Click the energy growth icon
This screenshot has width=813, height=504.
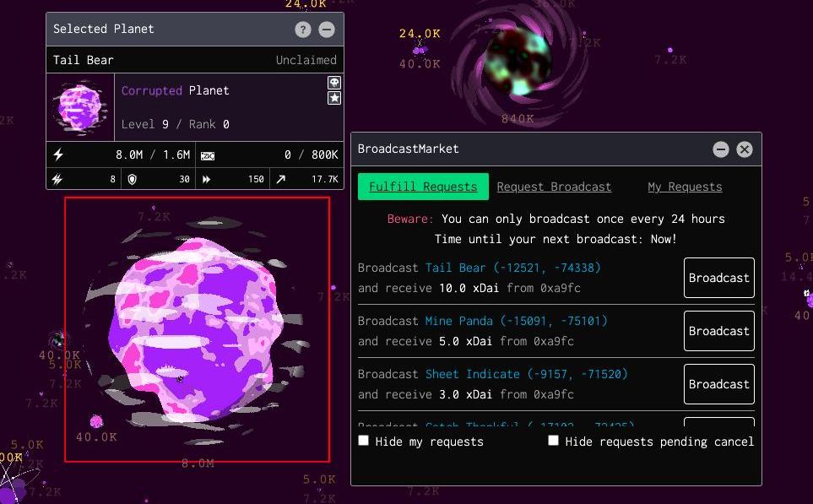pos(58,179)
